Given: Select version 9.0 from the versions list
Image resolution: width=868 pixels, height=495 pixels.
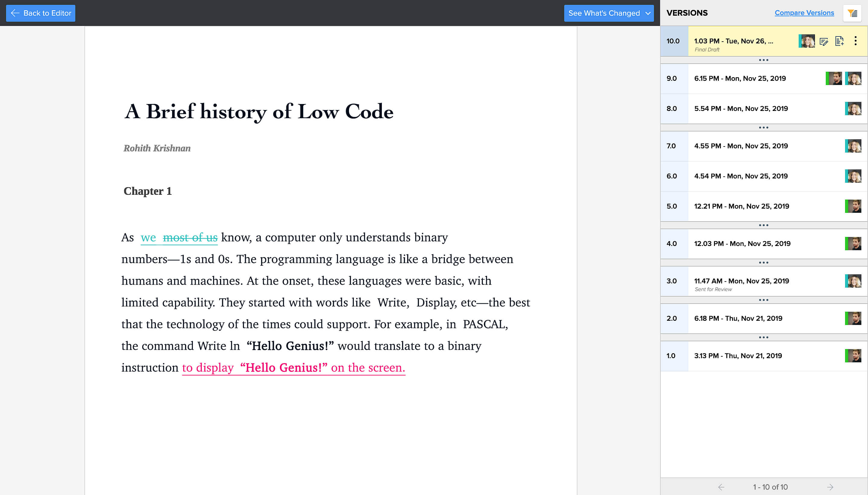Looking at the screenshot, I should (x=765, y=78).
